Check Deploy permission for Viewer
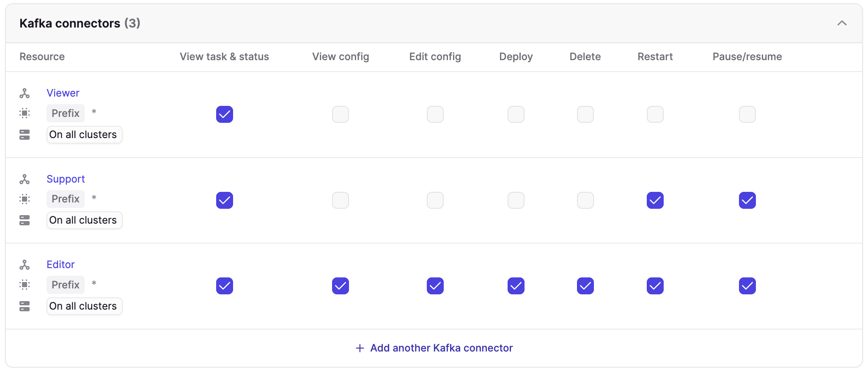This screenshot has height=371, width=868. [x=516, y=114]
